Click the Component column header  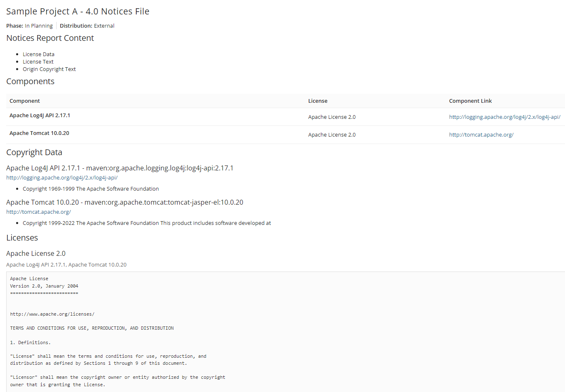point(24,101)
